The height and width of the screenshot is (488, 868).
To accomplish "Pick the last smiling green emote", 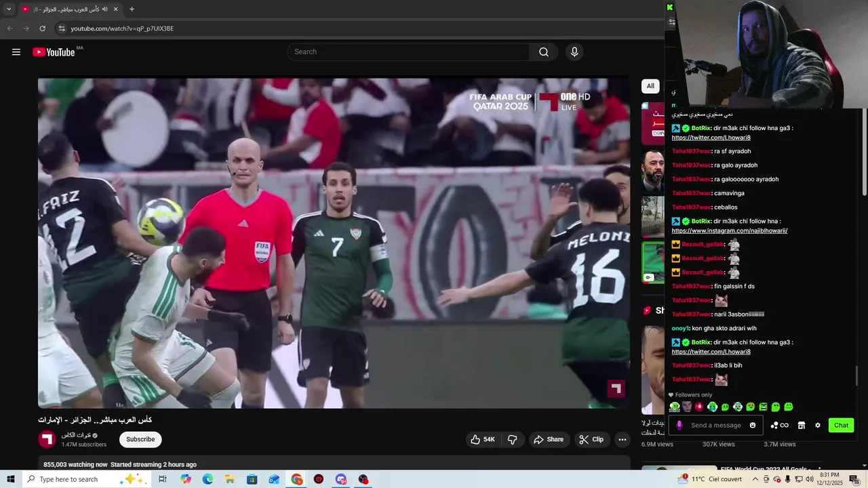I will point(788,407).
